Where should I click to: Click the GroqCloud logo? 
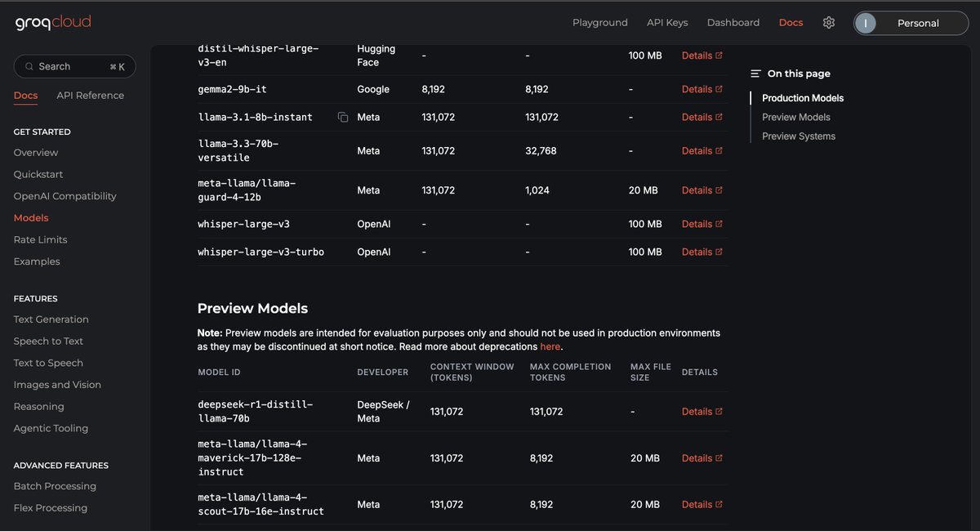[53, 23]
